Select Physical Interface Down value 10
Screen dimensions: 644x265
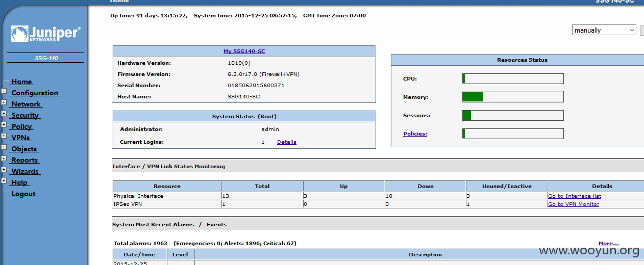(389, 196)
